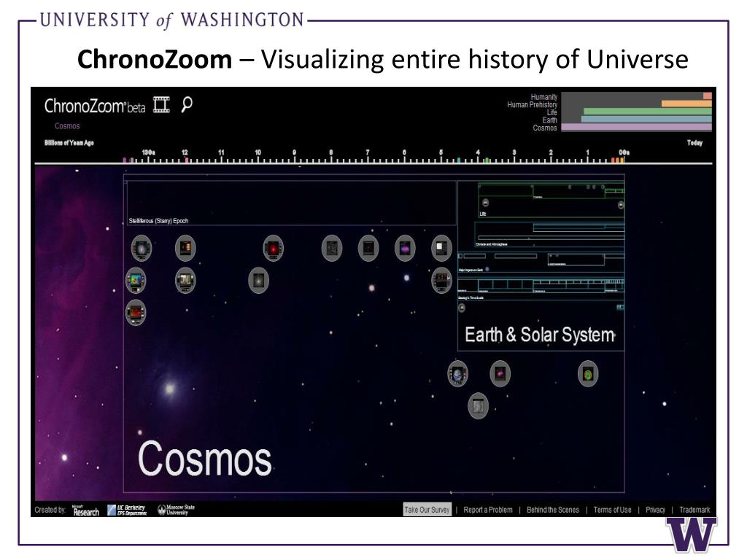Open the Report a Problem link
The height and width of the screenshot is (560, 747).
(x=488, y=510)
